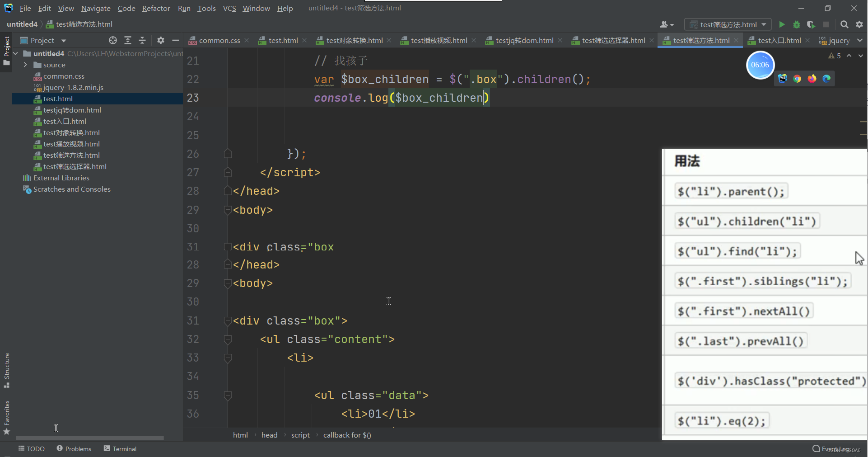
Task: Open the Favorites tool window
Action: tap(6, 418)
